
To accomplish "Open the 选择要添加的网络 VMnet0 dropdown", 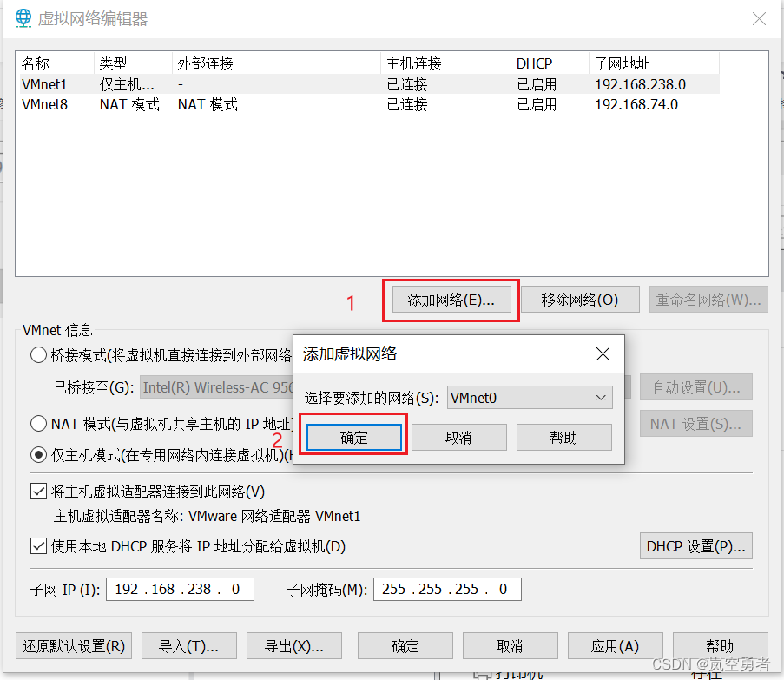I will point(530,398).
